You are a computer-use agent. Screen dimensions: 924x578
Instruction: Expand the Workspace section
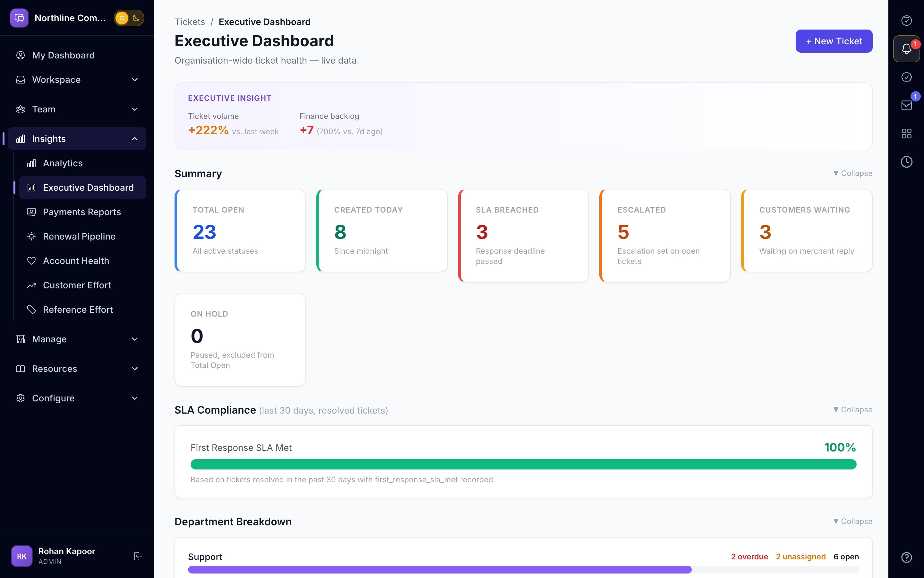coord(77,80)
